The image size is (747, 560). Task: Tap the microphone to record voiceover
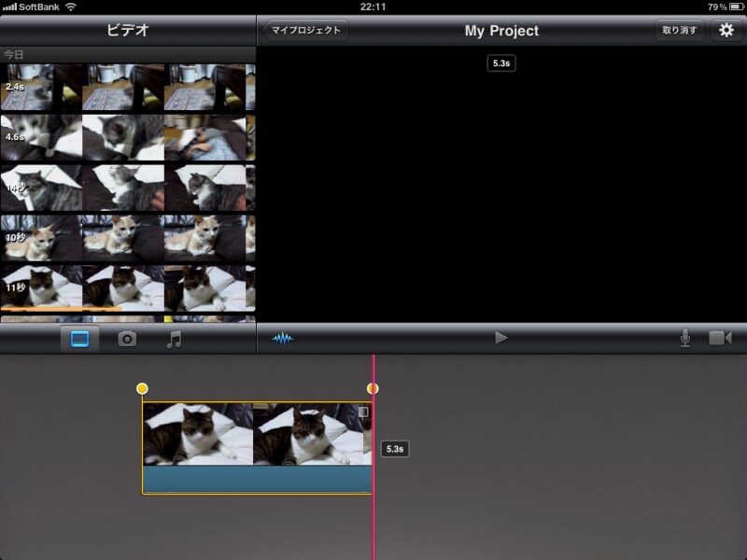pos(685,338)
